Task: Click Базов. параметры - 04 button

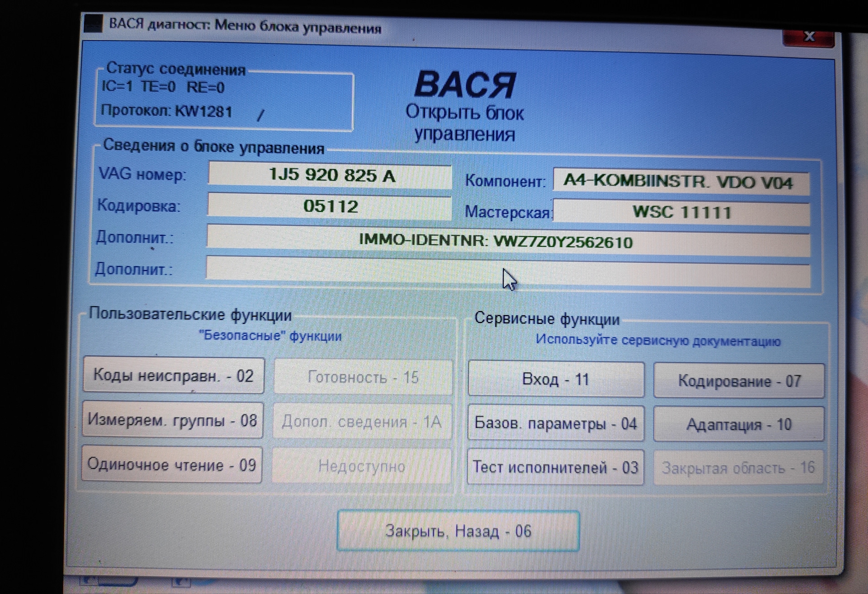Action: (556, 424)
